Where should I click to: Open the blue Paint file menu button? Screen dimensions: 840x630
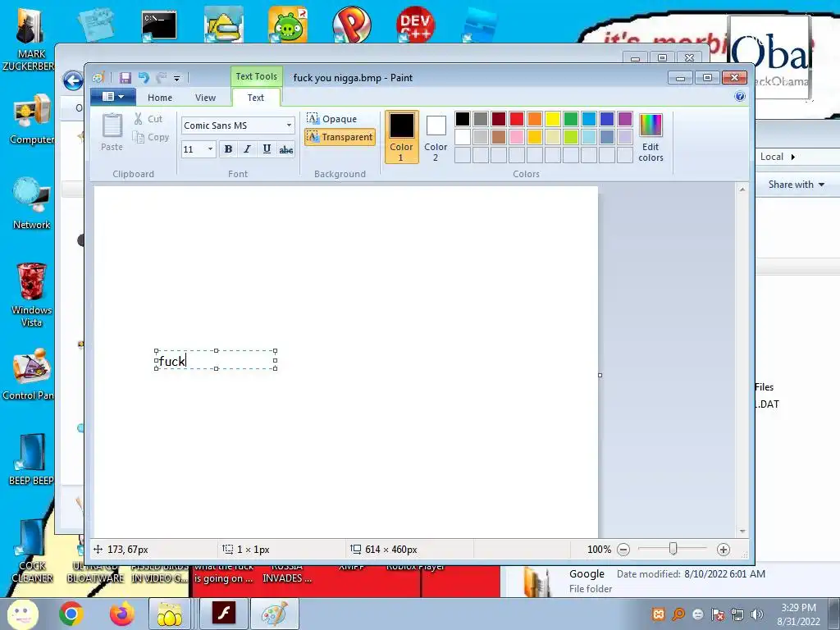pos(113,97)
